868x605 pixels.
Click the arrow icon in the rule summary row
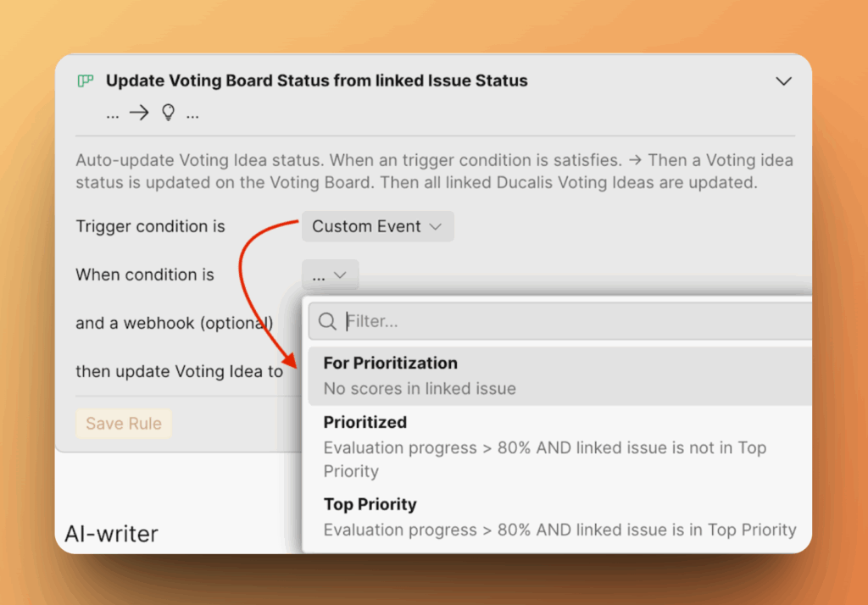pos(138,112)
